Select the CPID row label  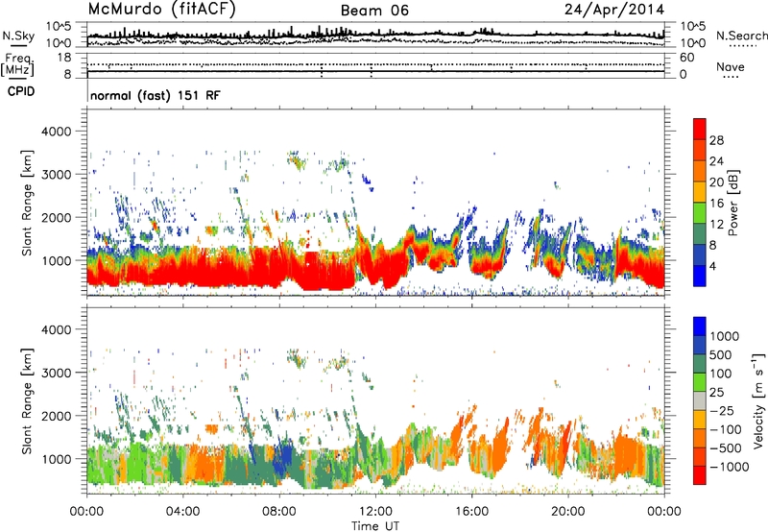[x=21, y=91]
